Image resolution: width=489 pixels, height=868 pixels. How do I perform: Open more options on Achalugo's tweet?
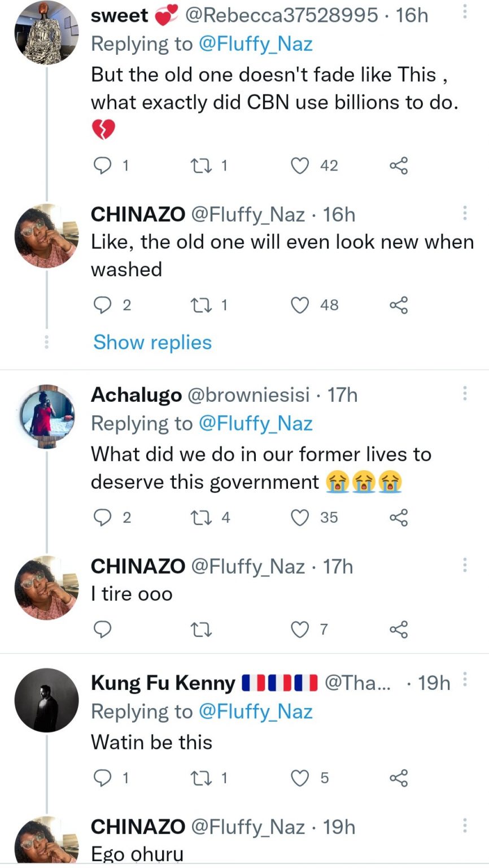pyautogui.click(x=465, y=393)
